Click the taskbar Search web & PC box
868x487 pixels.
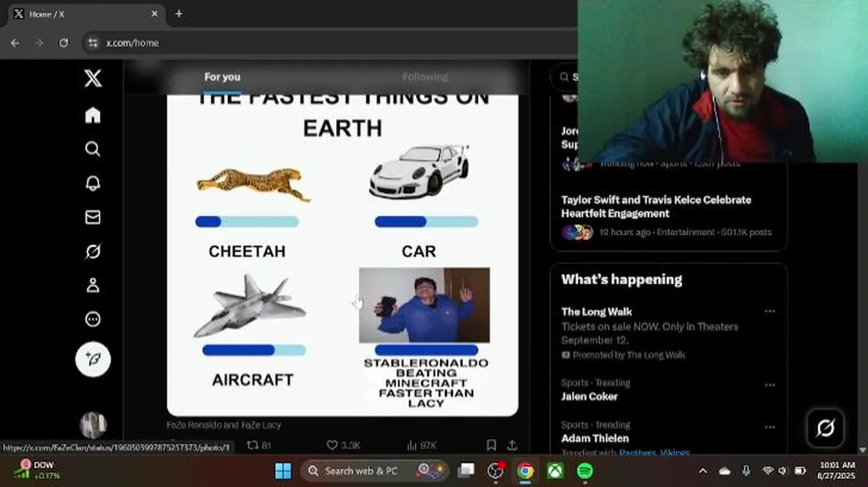pos(376,471)
